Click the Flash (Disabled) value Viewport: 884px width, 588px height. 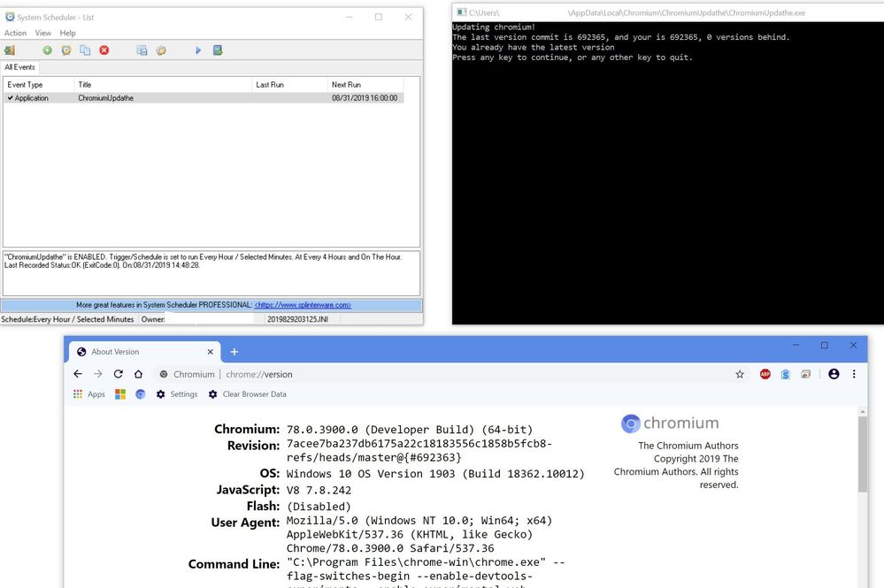click(x=319, y=507)
